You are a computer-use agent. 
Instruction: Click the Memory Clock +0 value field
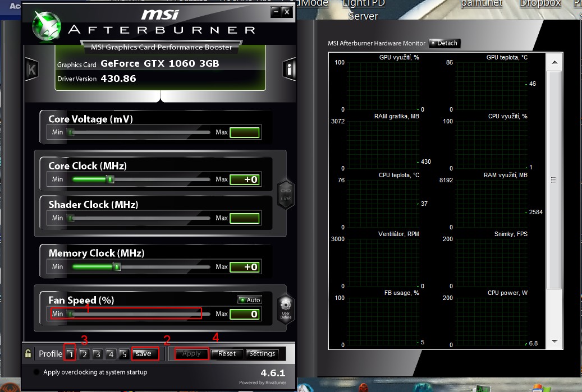point(245,267)
